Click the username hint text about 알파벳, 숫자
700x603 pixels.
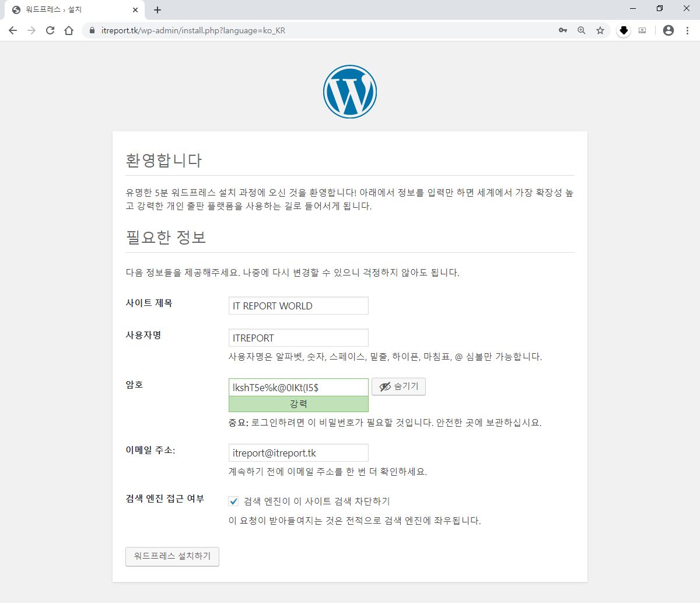(385, 356)
